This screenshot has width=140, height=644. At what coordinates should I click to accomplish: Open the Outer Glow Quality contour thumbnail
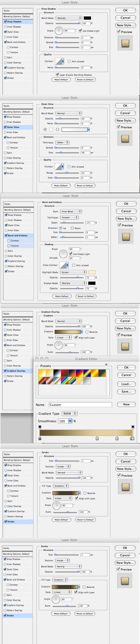click(x=59, y=167)
